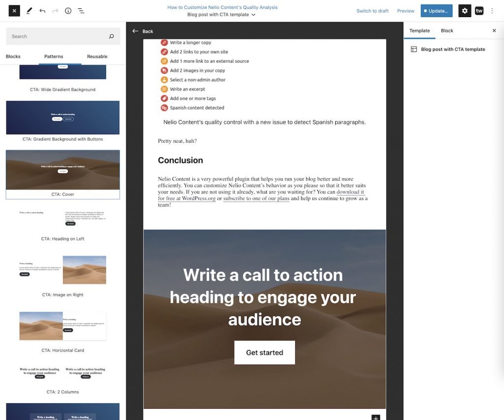Insert the 'CTA: Horizontal Card' pattern

click(63, 331)
